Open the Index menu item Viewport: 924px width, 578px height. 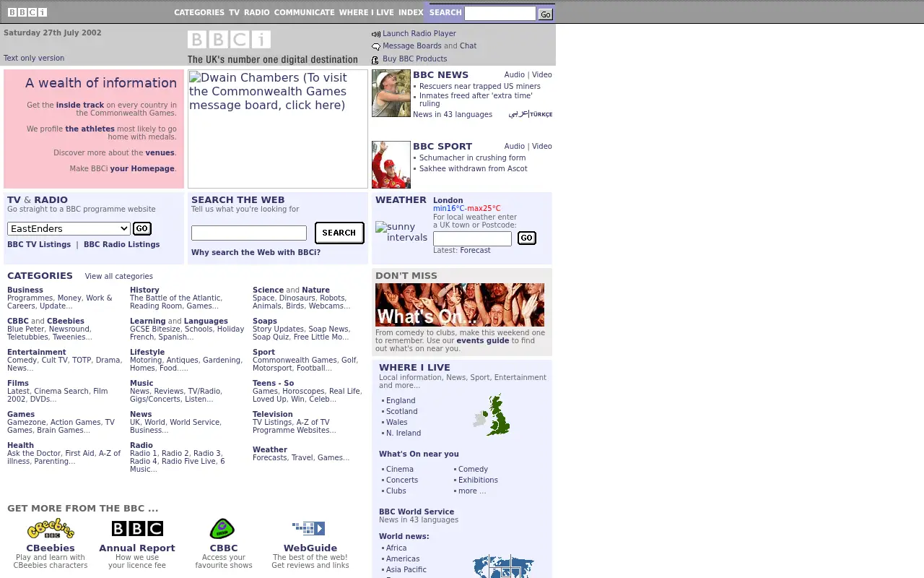pyautogui.click(x=411, y=12)
